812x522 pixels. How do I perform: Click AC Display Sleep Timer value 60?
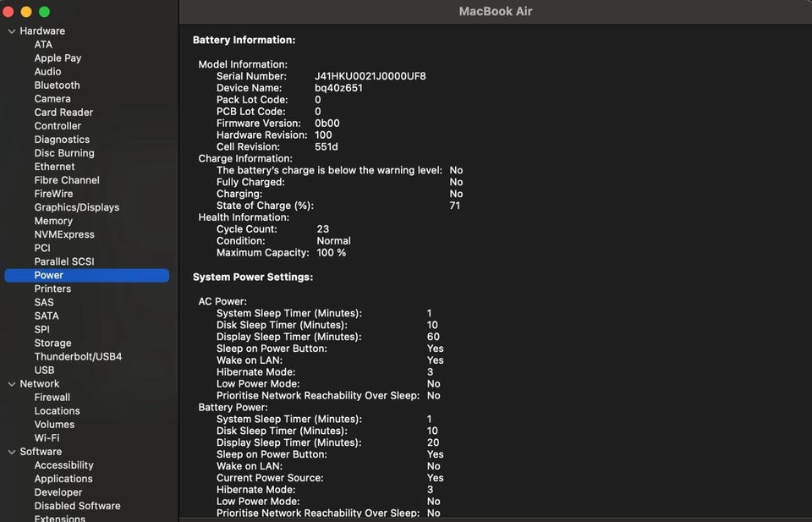point(433,337)
